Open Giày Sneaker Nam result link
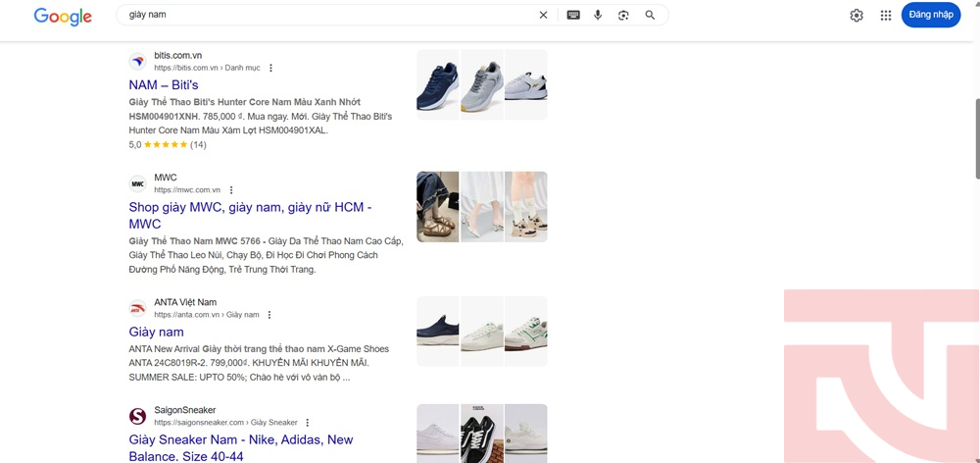The image size is (980, 463). click(x=241, y=448)
